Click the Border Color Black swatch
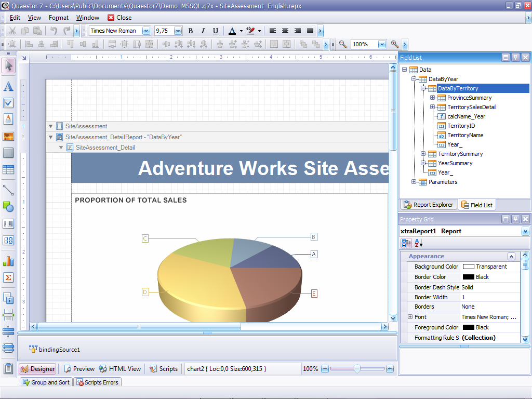The image size is (532, 399). 468,277
